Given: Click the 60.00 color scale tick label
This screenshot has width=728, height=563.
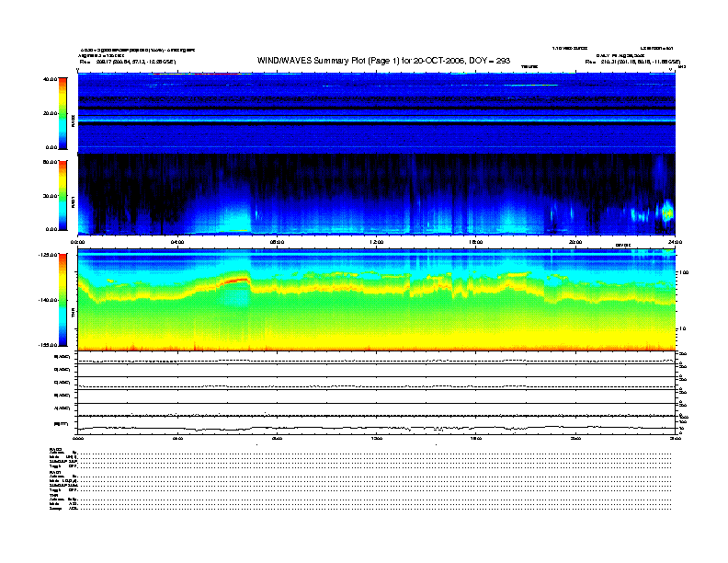Looking at the screenshot, I should 50,162.
